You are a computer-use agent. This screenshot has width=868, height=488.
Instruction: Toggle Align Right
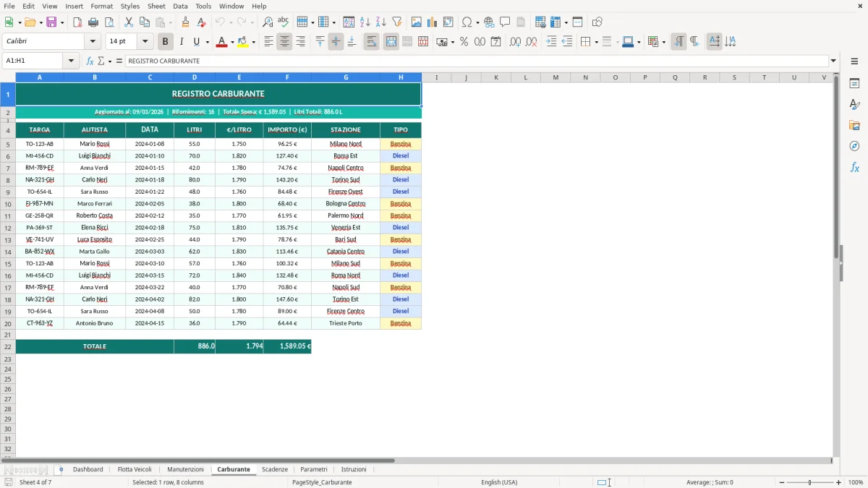[300, 42]
